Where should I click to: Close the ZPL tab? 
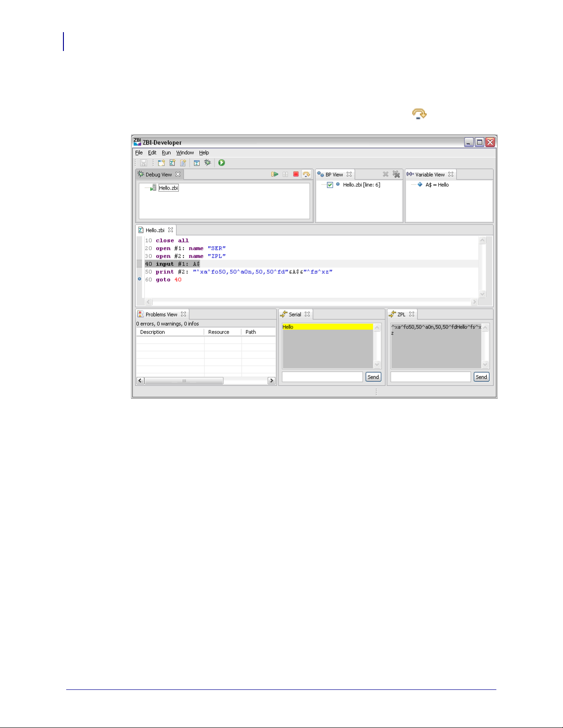(412, 314)
